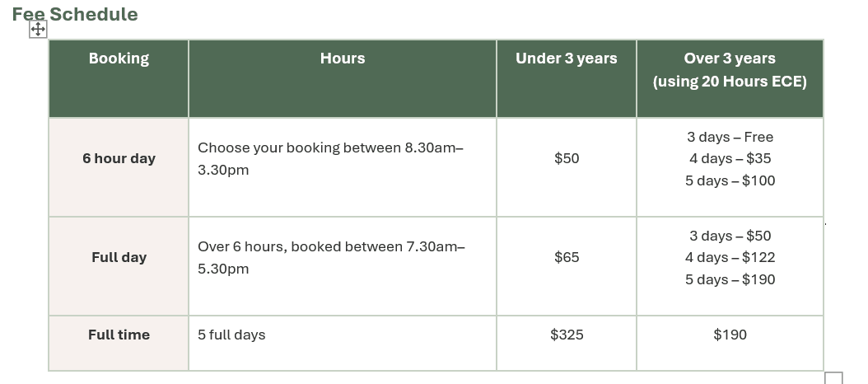Image resolution: width=868 pixels, height=384 pixels.
Task: Click the $325 fee cell
Action: click(x=567, y=335)
